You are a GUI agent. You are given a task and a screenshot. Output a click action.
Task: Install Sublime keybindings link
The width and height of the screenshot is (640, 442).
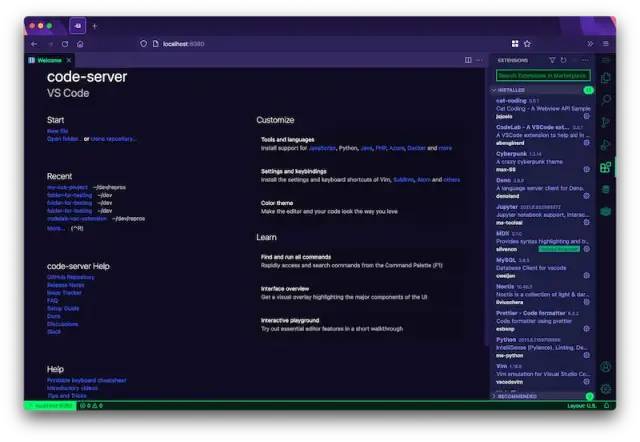(404, 180)
